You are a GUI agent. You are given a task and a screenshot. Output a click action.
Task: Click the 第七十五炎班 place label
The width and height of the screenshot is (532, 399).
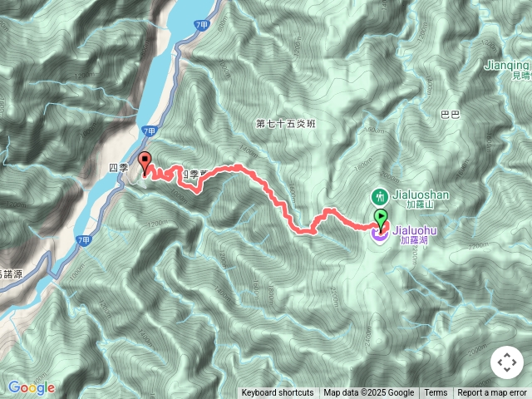click(x=286, y=124)
